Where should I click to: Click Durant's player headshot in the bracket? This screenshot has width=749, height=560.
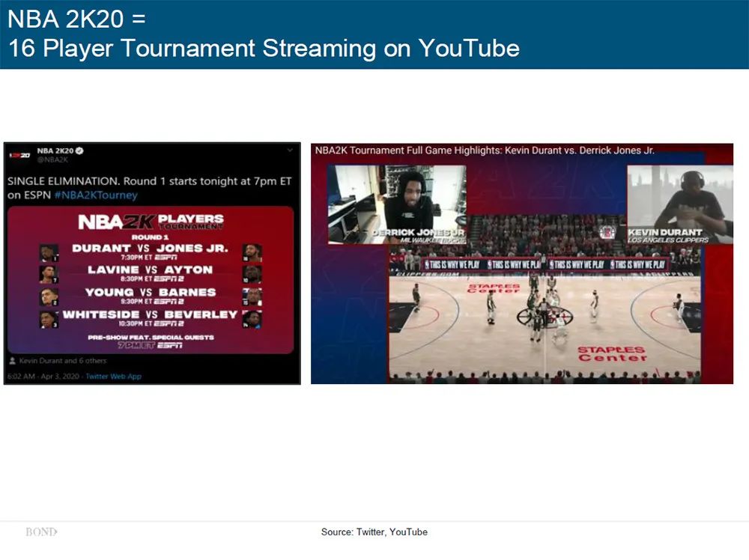tap(48, 253)
